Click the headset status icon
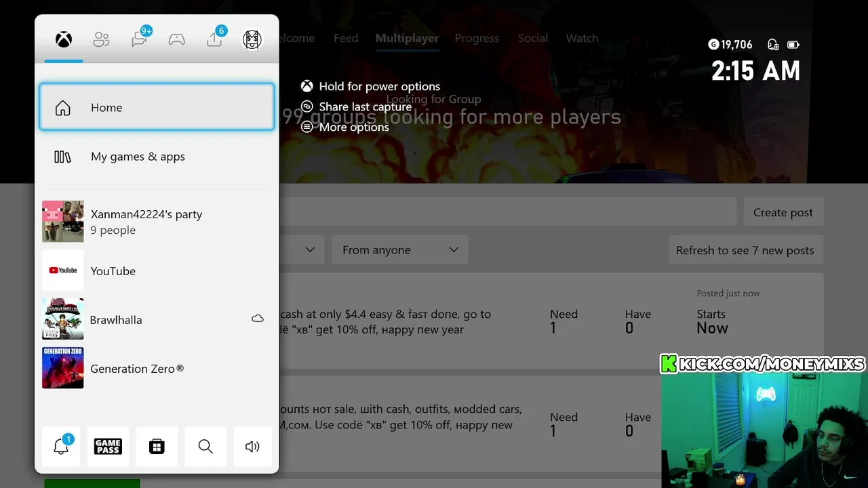Screen dimensions: 868x488 coord(773,45)
